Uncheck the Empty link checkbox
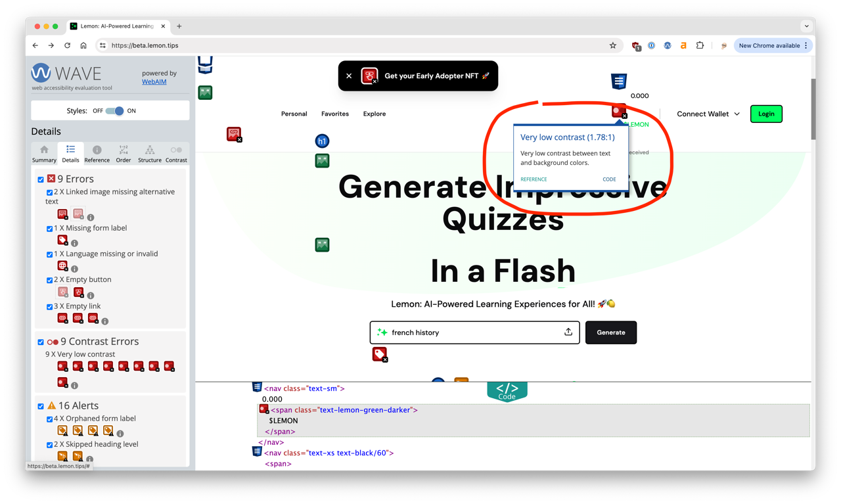Image resolution: width=841 pixels, height=504 pixels. [49, 307]
